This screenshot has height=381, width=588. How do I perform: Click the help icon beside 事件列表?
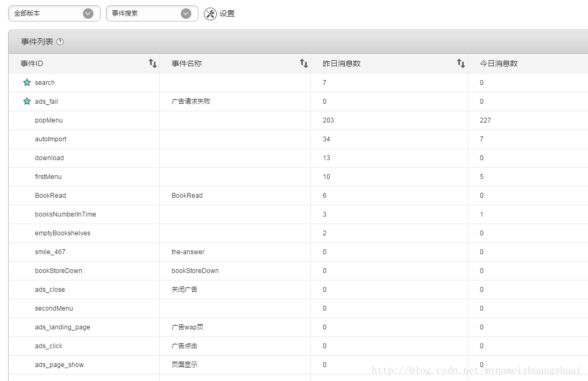click(x=59, y=41)
